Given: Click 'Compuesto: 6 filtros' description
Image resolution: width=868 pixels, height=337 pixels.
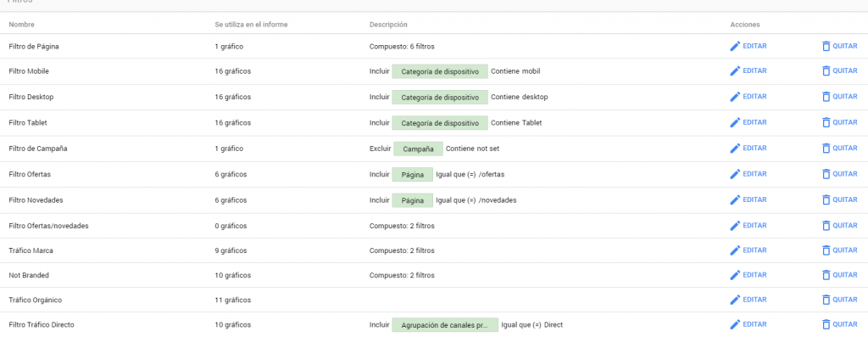Looking at the screenshot, I should point(402,47).
